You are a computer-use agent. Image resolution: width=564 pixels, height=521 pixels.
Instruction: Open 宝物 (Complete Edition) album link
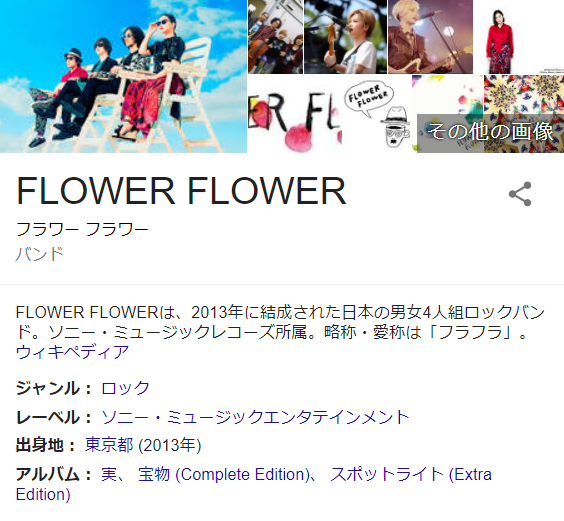tap(224, 474)
